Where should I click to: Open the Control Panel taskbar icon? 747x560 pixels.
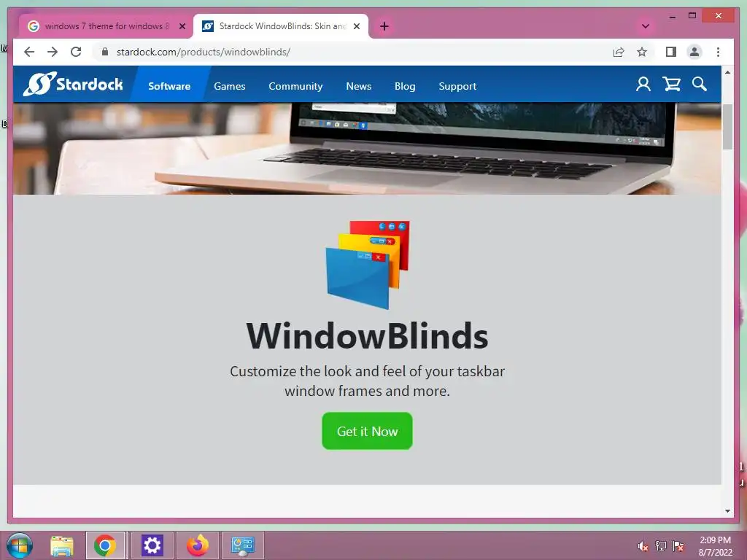click(x=242, y=545)
